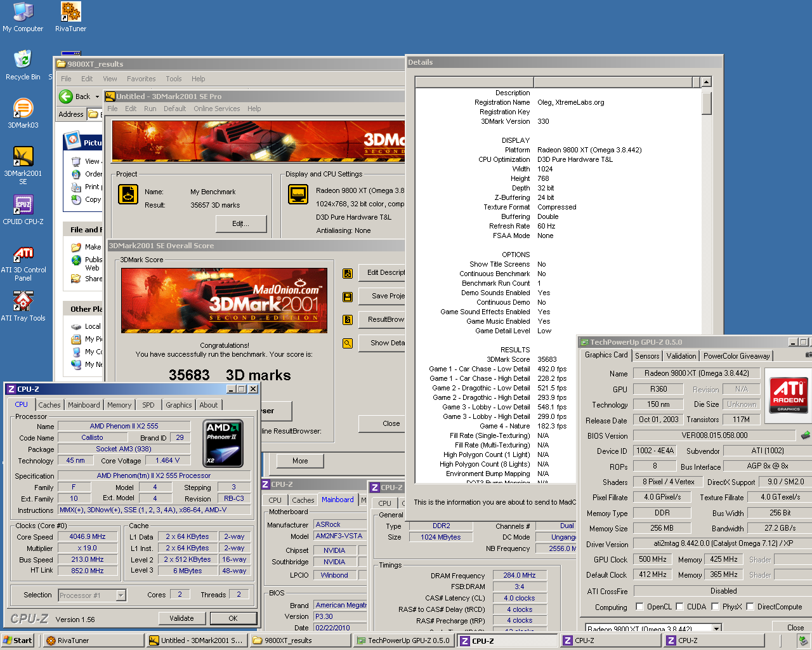Open ATI Tray Tools desktop shortcut
The image size is (812, 650).
pos(23,306)
